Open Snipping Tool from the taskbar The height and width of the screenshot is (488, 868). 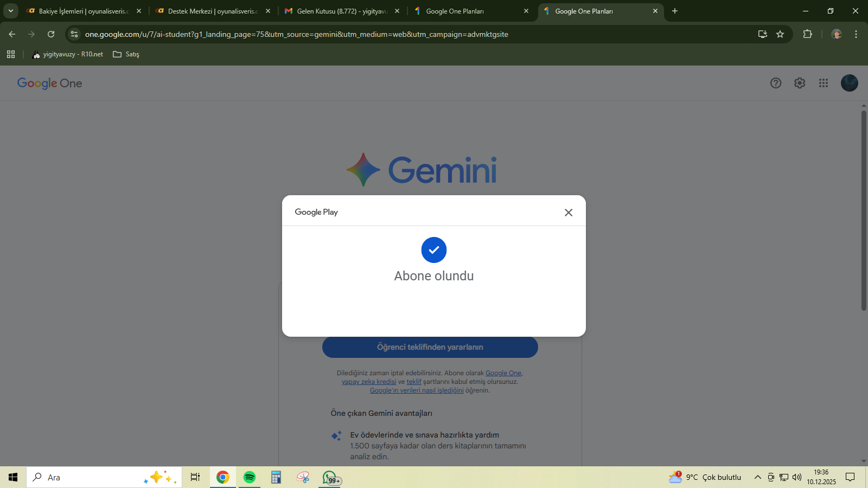pos(303,477)
